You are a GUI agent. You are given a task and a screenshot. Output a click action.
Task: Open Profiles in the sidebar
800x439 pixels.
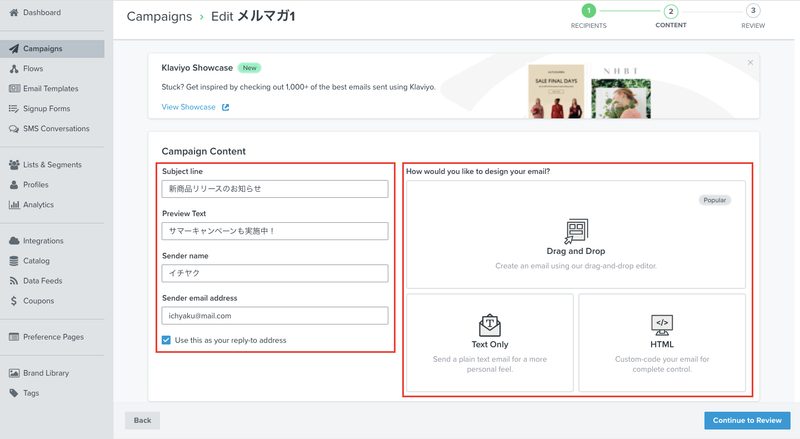[36, 184]
